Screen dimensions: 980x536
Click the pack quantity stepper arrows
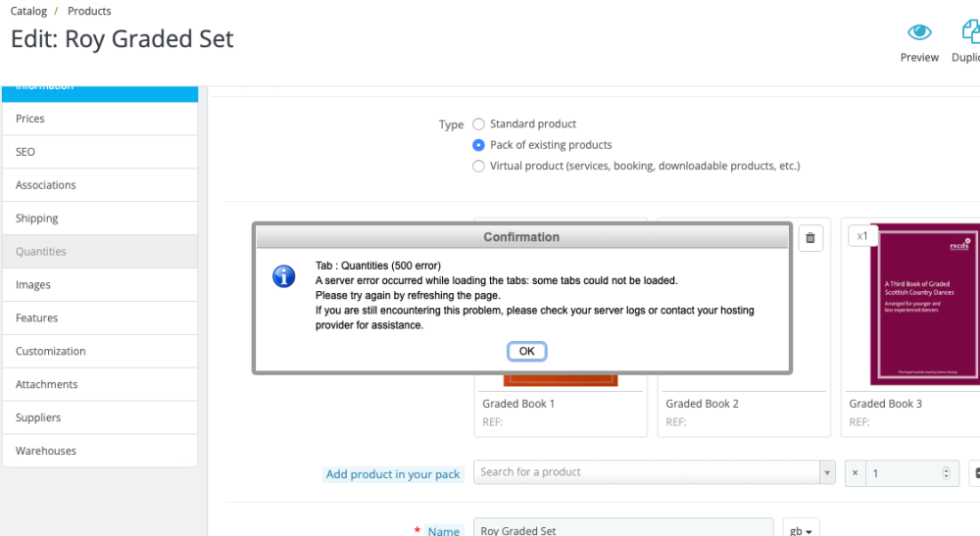(x=946, y=473)
